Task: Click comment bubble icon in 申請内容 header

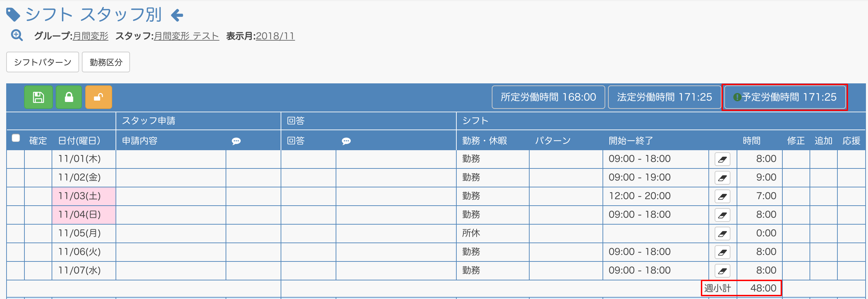Action: [236, 141]
